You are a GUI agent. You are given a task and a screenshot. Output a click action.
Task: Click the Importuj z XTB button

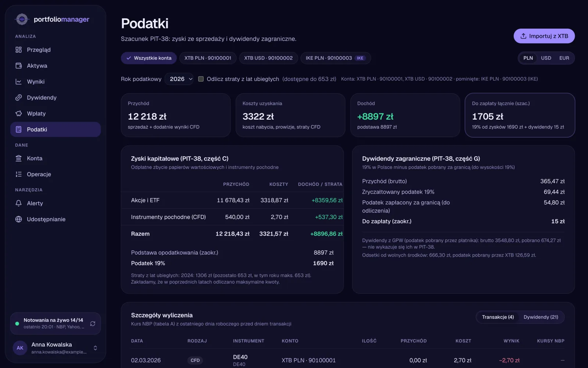coord(544,36)
